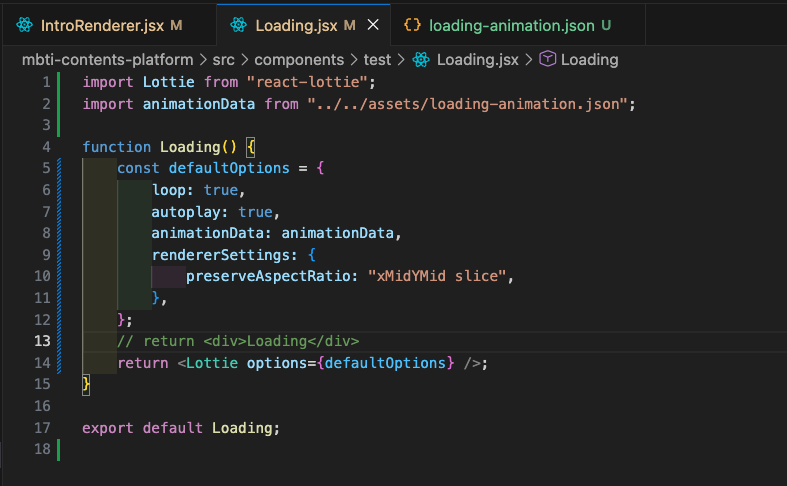Click the blue modified-lines gutter bar at line 8
Viewport: 787px width, 486px height.
pos(60,233)
